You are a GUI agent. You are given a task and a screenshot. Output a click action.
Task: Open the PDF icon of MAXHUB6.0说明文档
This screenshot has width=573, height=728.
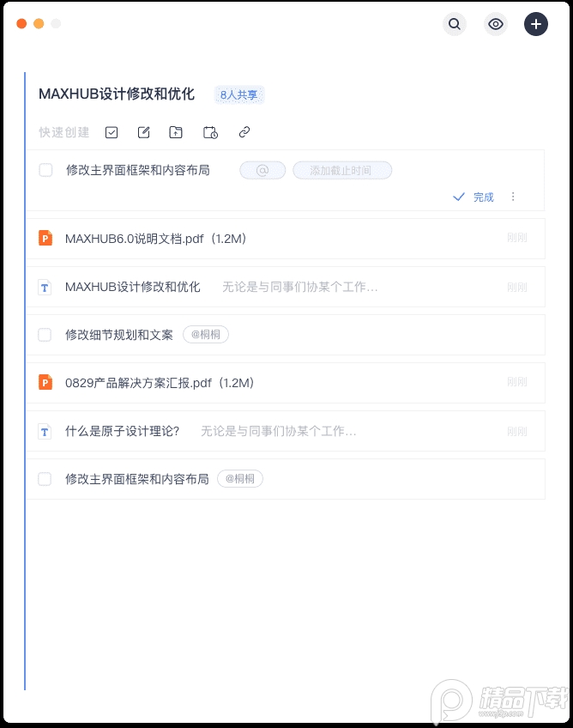45,238
